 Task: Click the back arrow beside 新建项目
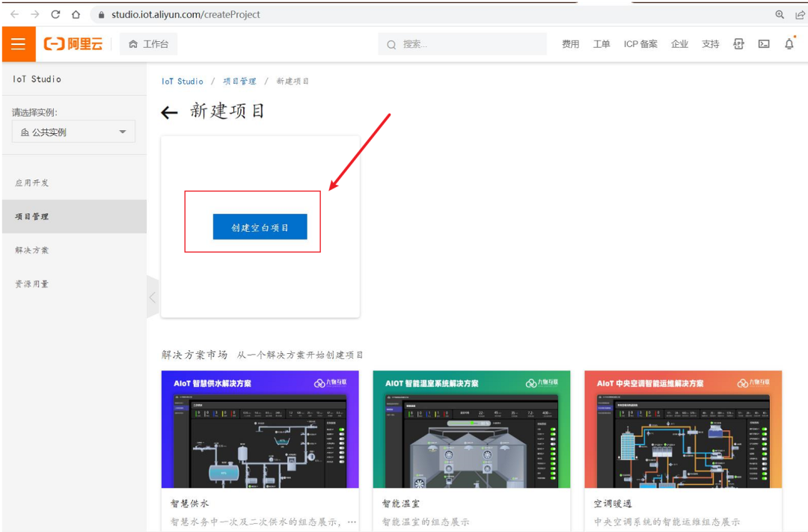point(169,112)
